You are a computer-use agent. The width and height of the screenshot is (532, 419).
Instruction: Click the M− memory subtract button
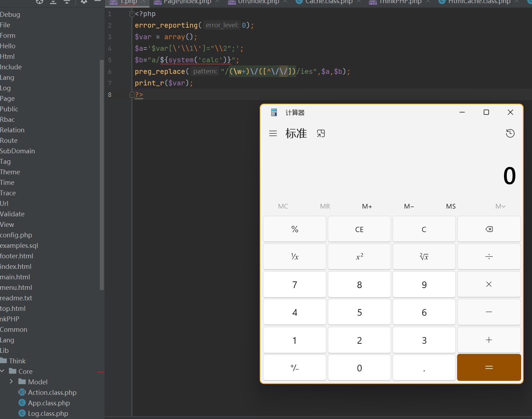[409, 206]
